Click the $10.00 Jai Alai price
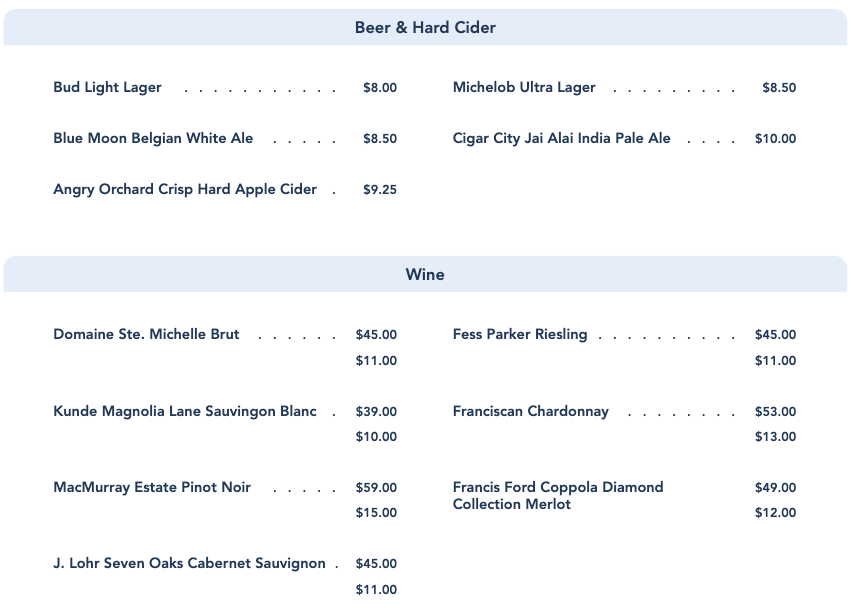 pyautogui.click(x=775, y=139)
